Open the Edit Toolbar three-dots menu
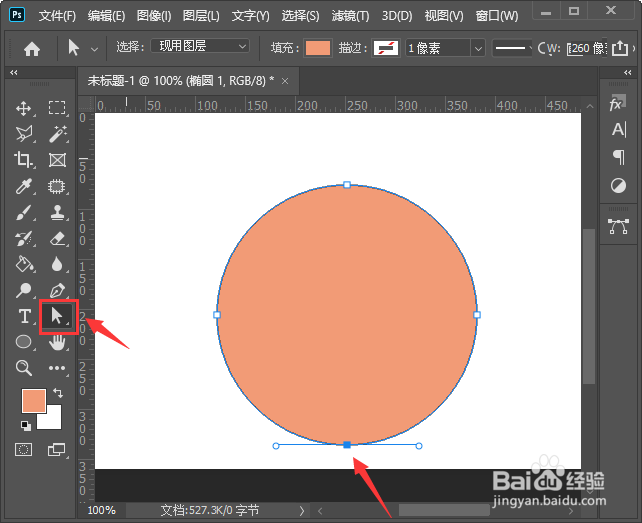The image size is (642, 523). (x=57, y=368)
